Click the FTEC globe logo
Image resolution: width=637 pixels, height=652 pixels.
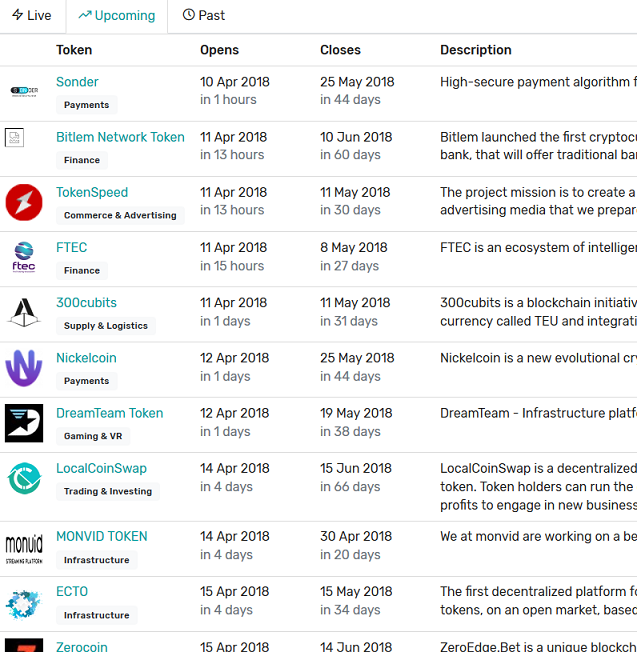click(24, 257)
